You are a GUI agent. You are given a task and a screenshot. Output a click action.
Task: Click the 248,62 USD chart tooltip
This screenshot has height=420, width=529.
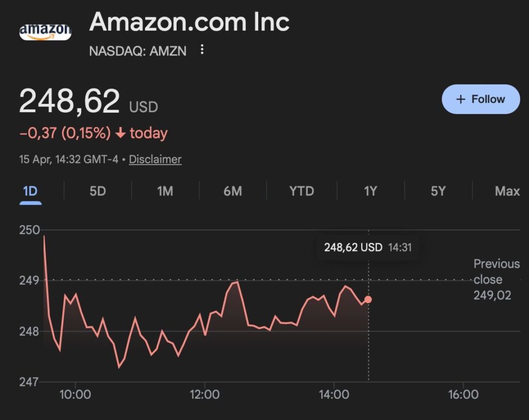click(367, 247)
